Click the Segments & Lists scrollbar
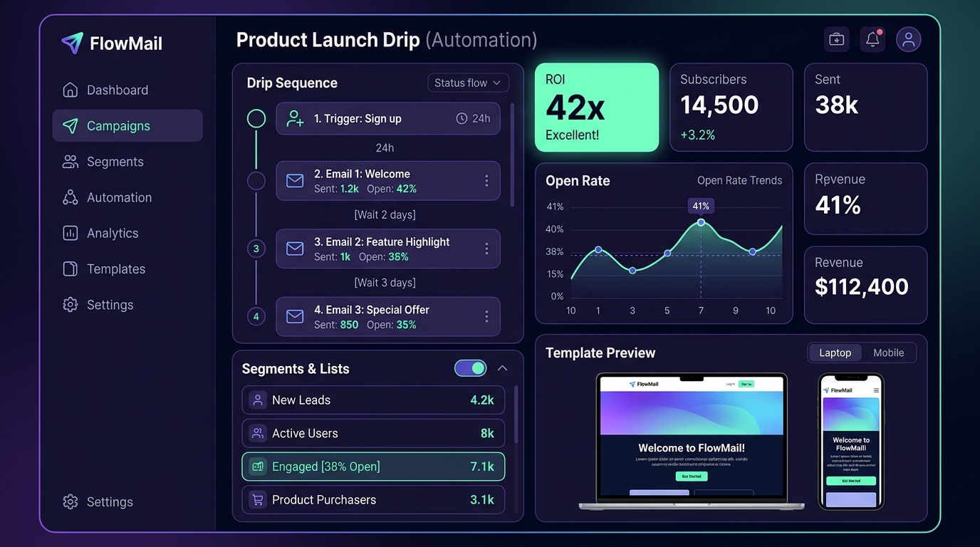This screenshot has width=980, height=547. coord(516,415)
